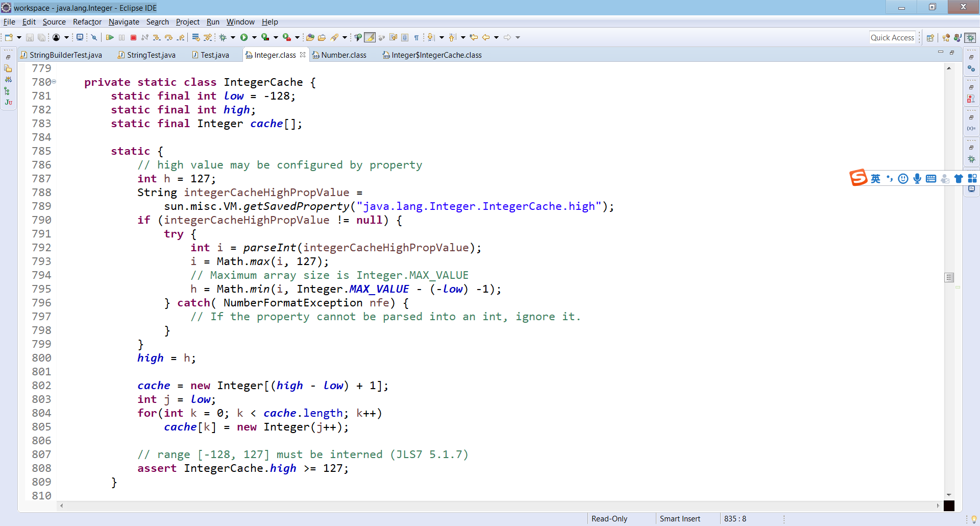The height and width of the screenshot is (526, 980).
Task: Open the Back history dropdown arrow
Action: click(496, 37)
